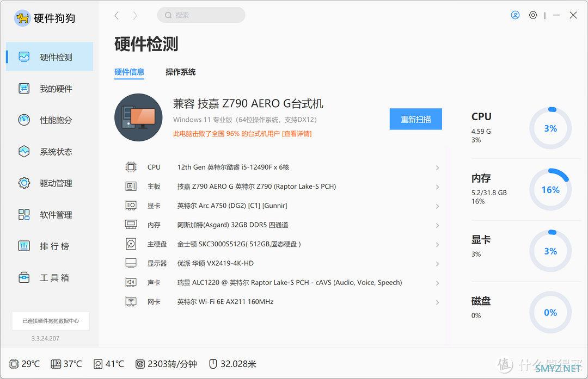Expand the 主板 Z790 AERO G row chevron
The image size is (588, 379).
[437, 187]
